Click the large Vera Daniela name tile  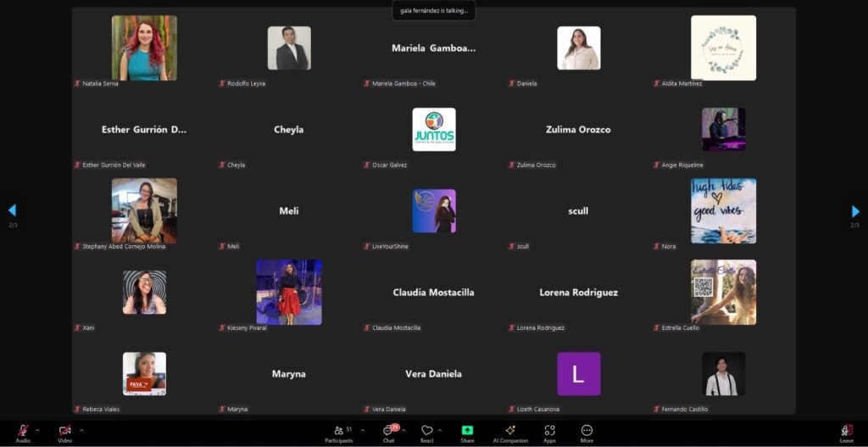coord(433,374)
